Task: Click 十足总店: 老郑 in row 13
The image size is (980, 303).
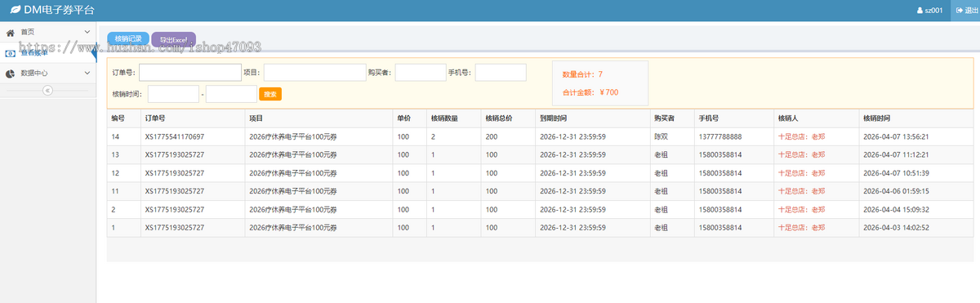Action: pos(801,154)
